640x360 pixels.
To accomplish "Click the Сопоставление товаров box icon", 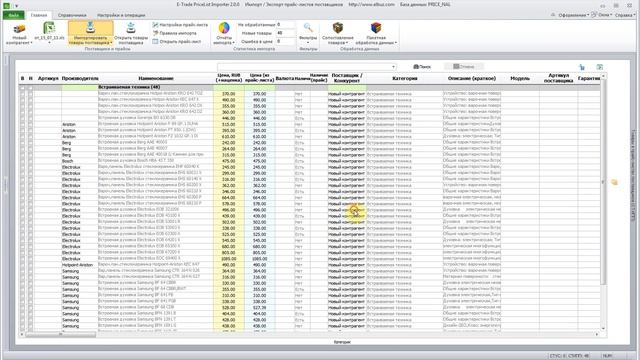I will tap(338, 28).
